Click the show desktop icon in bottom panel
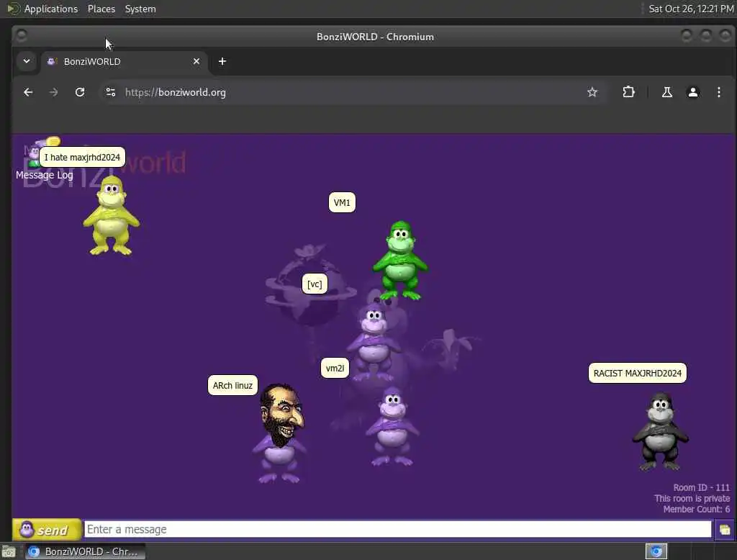Image resolution: width=737 pixels, height=560 pixels. 9,551
